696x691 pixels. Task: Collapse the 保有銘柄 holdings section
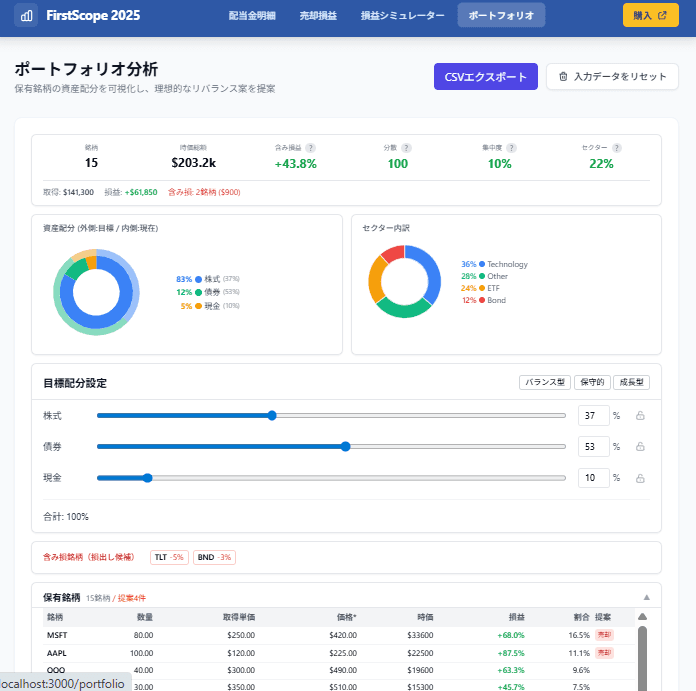[x=645, y=597]
